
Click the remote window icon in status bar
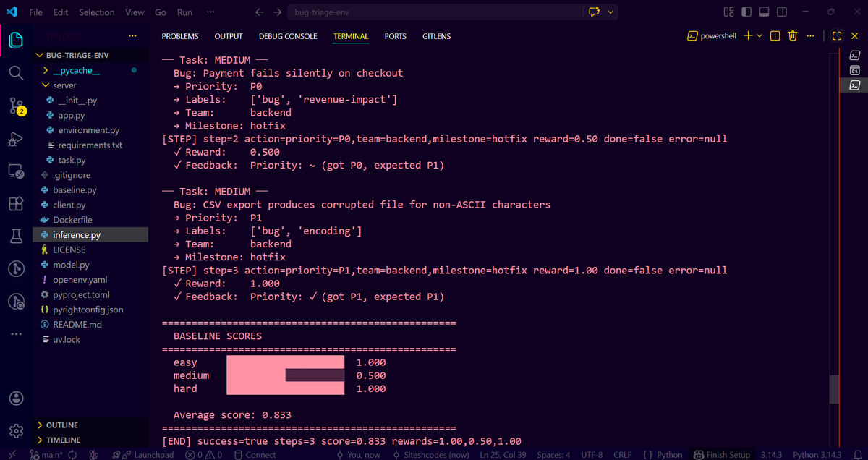pos(13,455)
